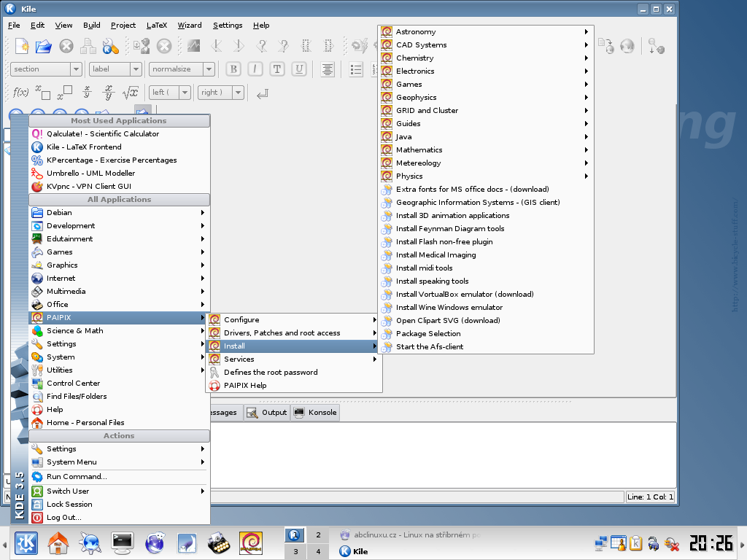Click the typewriter panel icon
The height and width of the screenshot is (560, 747).
pos(219,542)
